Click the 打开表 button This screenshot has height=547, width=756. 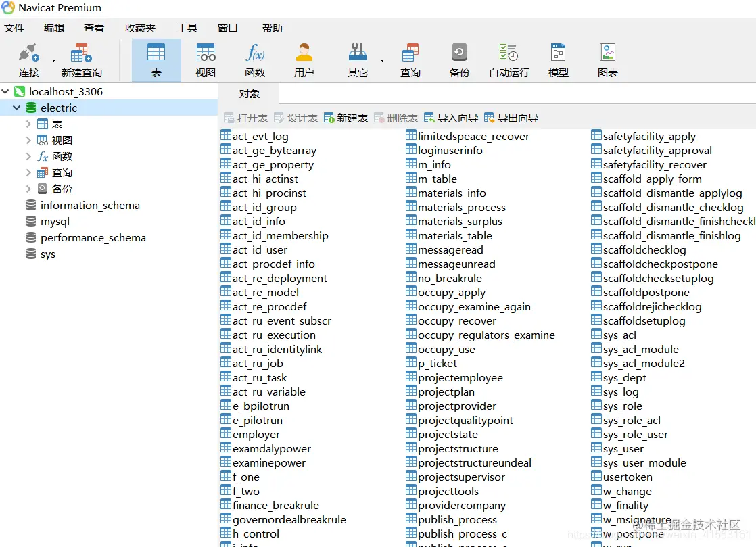(x=246, y=118)
